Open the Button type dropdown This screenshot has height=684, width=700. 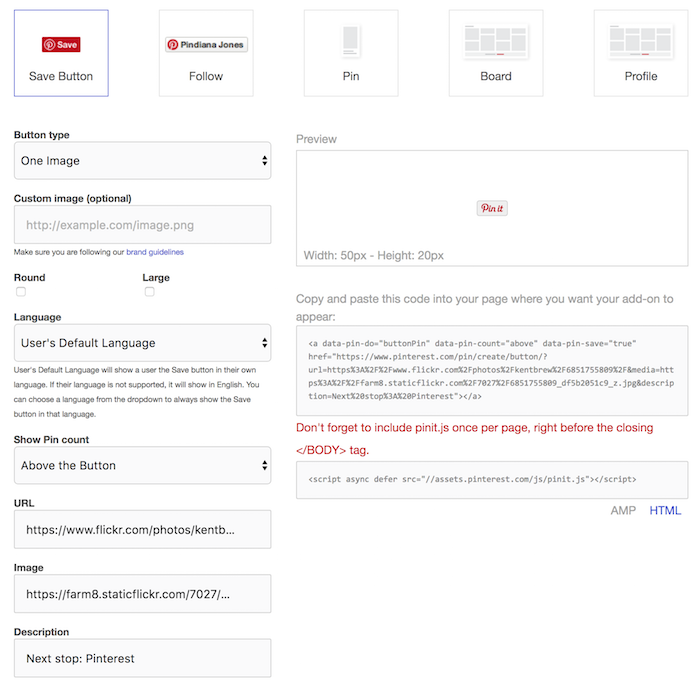pos(142,161)
